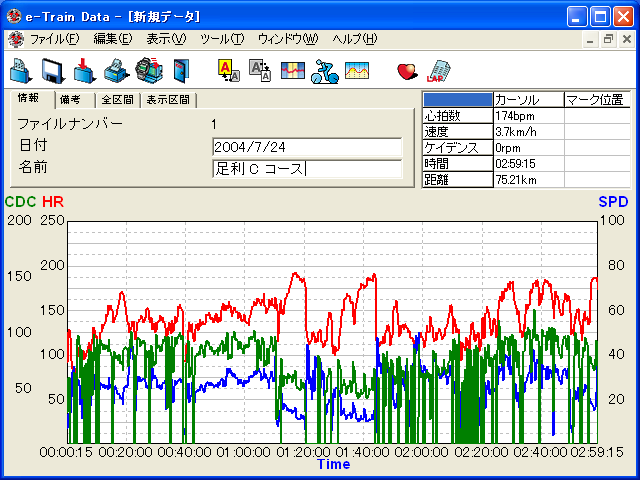Click the download data icon with red arrow

pos(85,70)
